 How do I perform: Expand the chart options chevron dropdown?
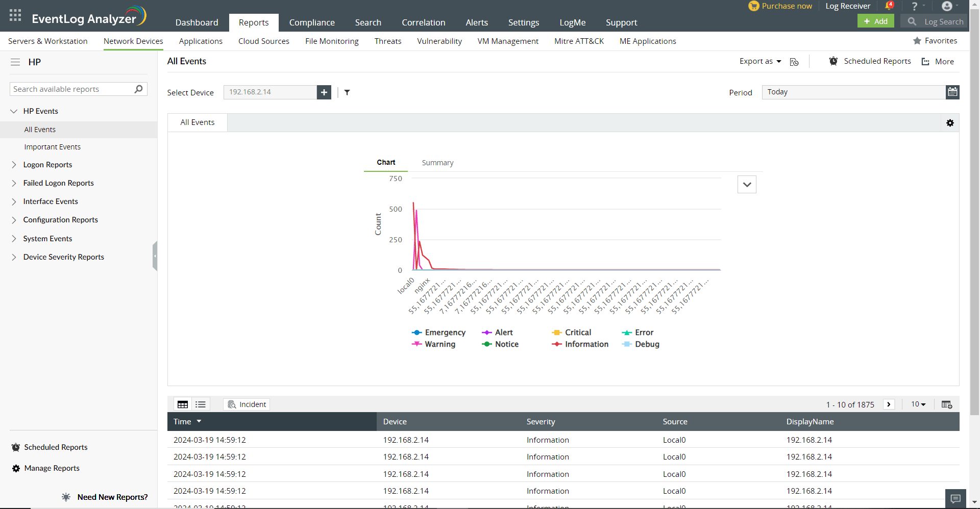point(747,185)
